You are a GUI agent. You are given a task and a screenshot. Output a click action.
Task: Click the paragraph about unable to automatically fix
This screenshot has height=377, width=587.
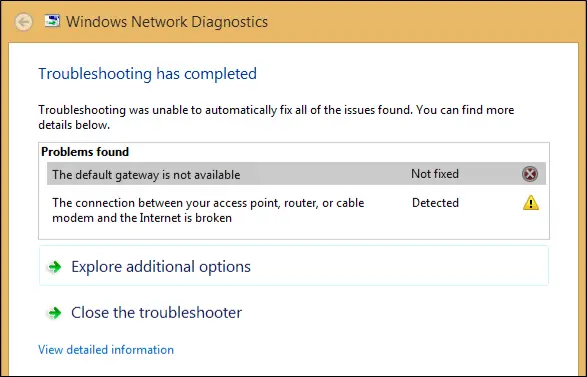[276, 117]
